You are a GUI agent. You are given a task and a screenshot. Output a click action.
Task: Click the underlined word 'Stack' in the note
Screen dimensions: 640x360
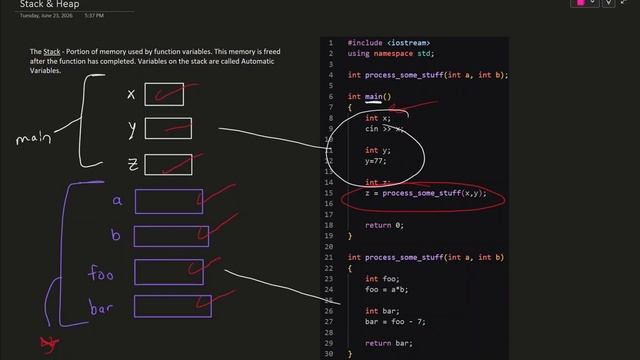tap(52, 52)
